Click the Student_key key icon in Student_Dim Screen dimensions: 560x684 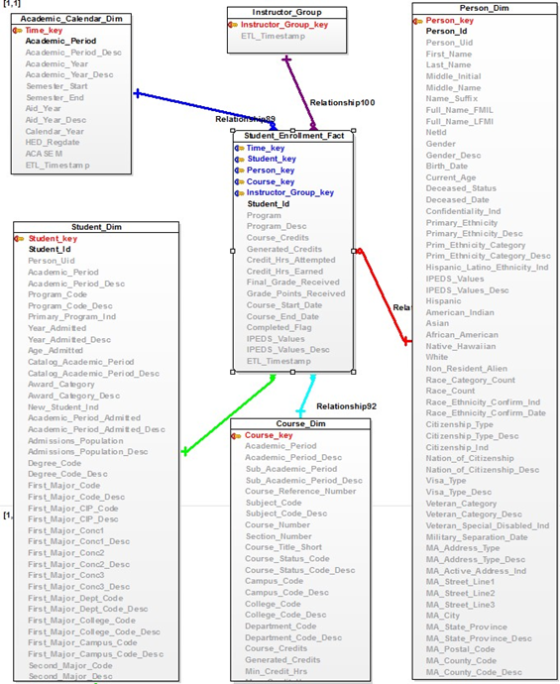point(19,239)
